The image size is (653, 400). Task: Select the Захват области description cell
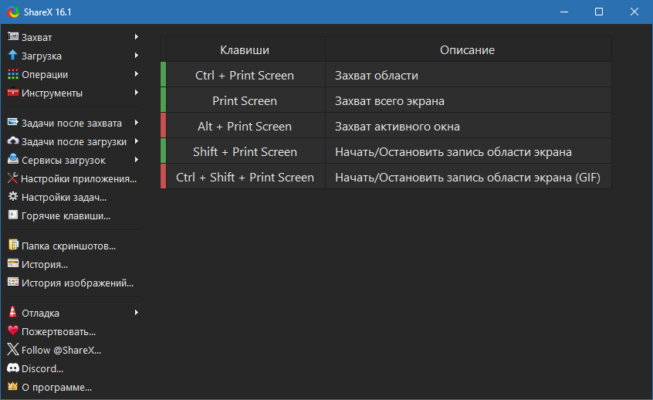tap(468, 75)
